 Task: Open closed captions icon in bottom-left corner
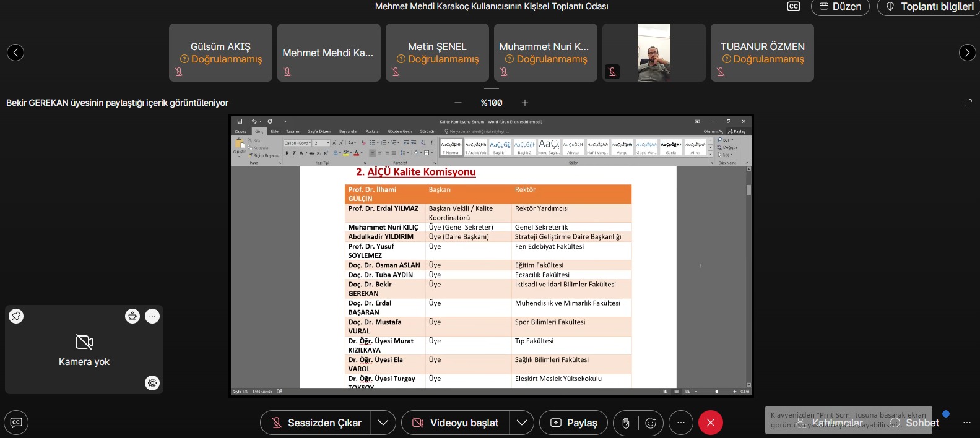click(x=16, y=423)
